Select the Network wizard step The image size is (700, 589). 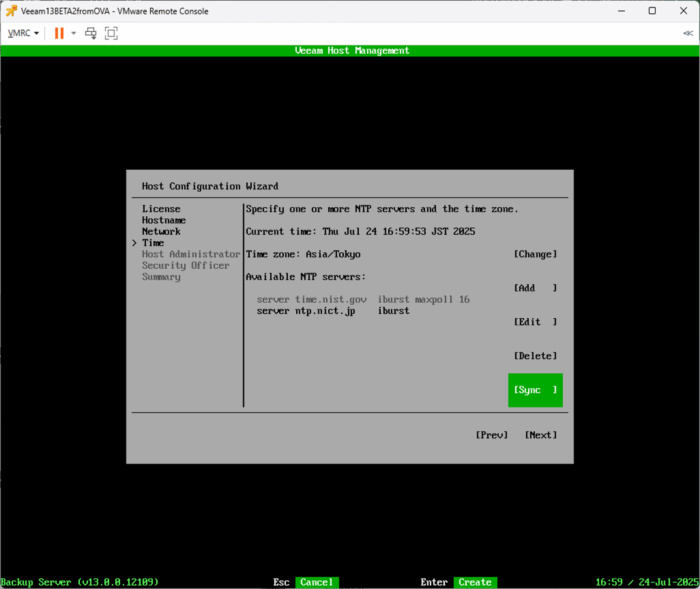tap(161, 231)
